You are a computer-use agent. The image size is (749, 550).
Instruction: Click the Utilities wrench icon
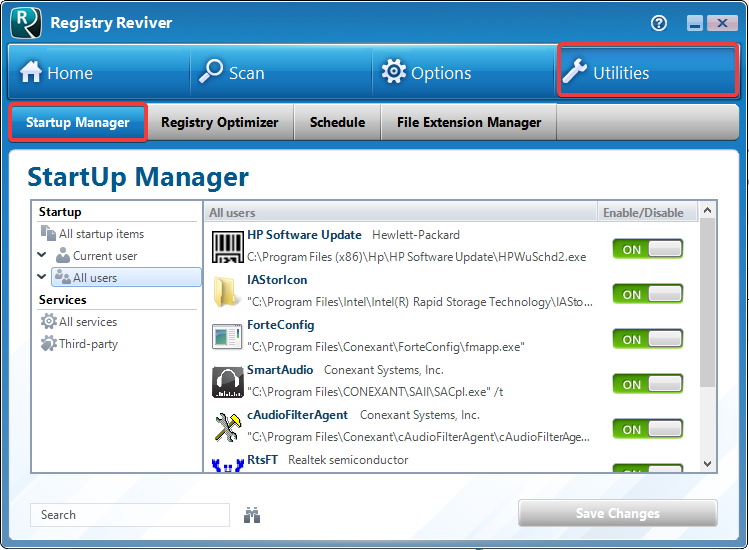[575, 72]
